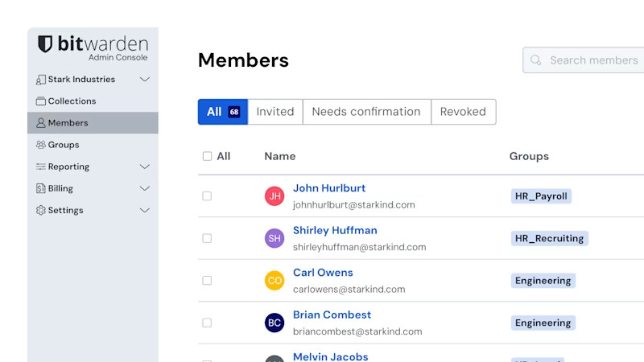Expand the Stark Industries chevron
The height and width of the screenshot is (362, 644).
pos(145,80)
